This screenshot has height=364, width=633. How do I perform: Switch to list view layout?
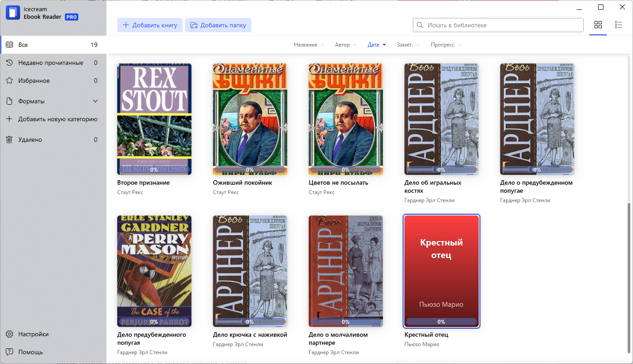click(619, 25)
